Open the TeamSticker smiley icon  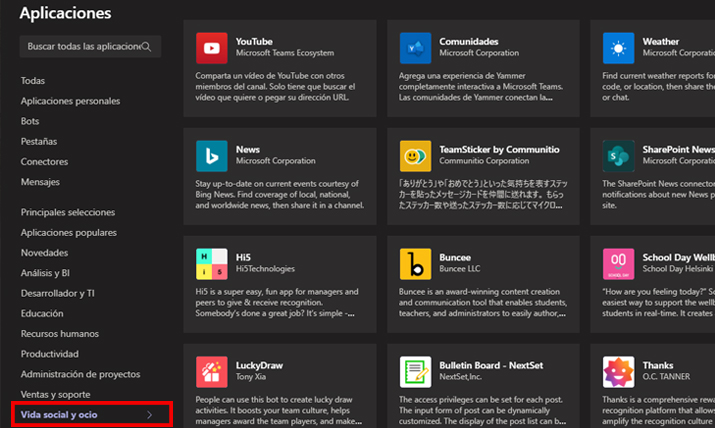point(415,156)
